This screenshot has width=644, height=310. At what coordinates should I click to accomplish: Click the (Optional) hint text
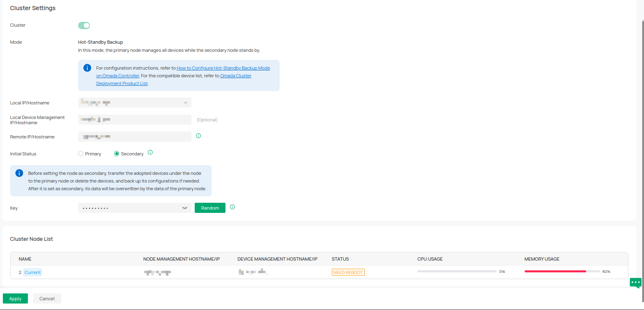click(207, 120)
